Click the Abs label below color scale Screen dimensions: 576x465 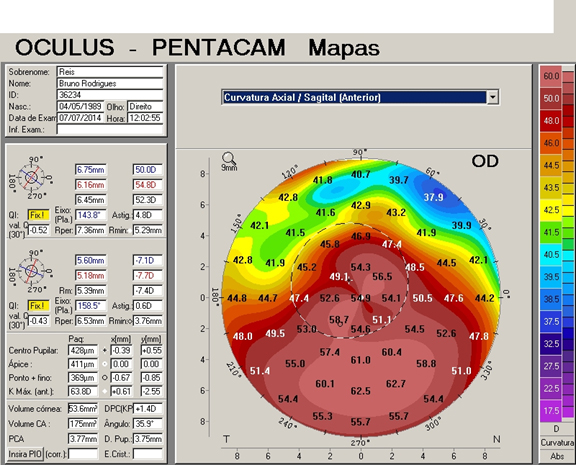[x=557, y=456]
